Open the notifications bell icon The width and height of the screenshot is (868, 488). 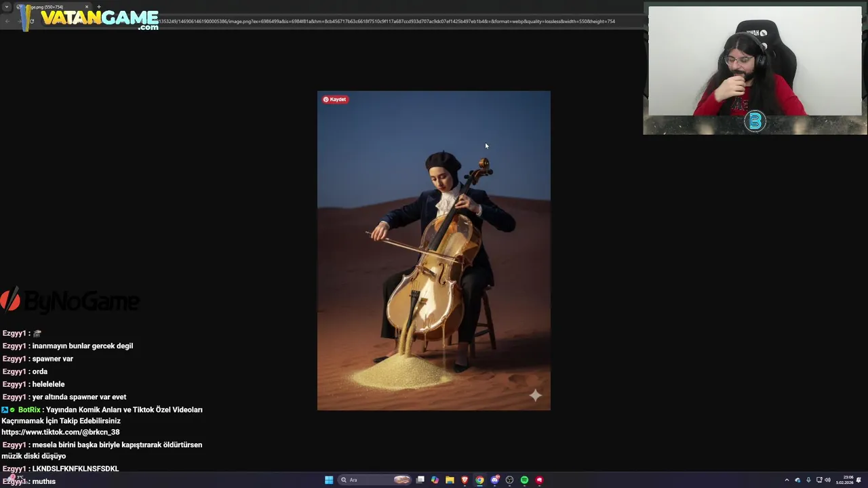pyautogui.click(x=859, y=480)
